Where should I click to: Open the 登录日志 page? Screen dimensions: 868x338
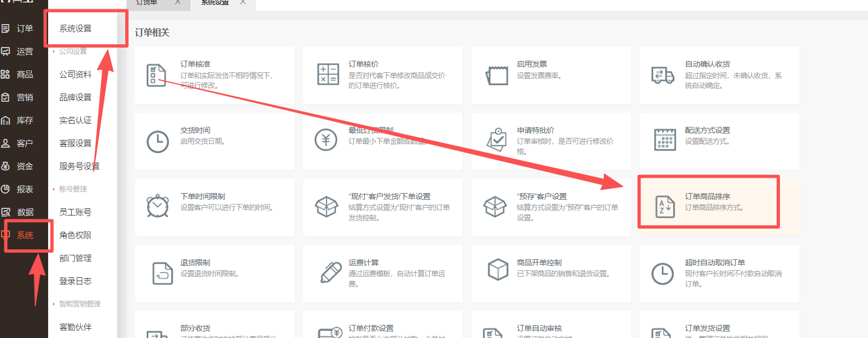[75, 281]
